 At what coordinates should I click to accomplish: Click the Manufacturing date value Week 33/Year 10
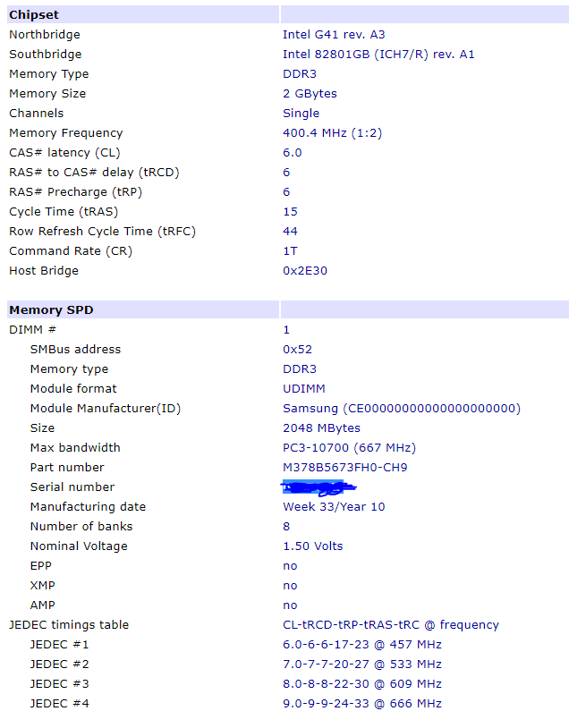pos(335,506)
